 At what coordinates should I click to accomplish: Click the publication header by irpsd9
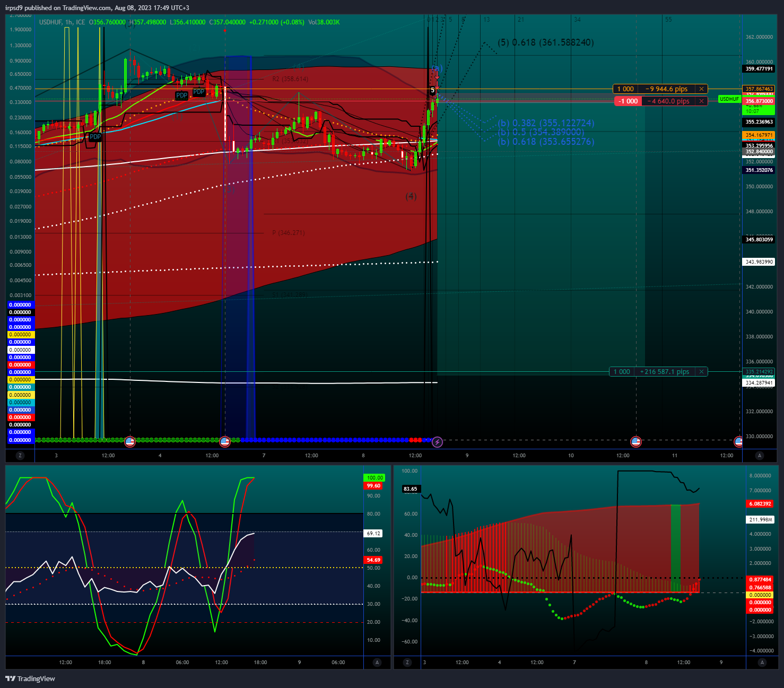pos(97,7)
